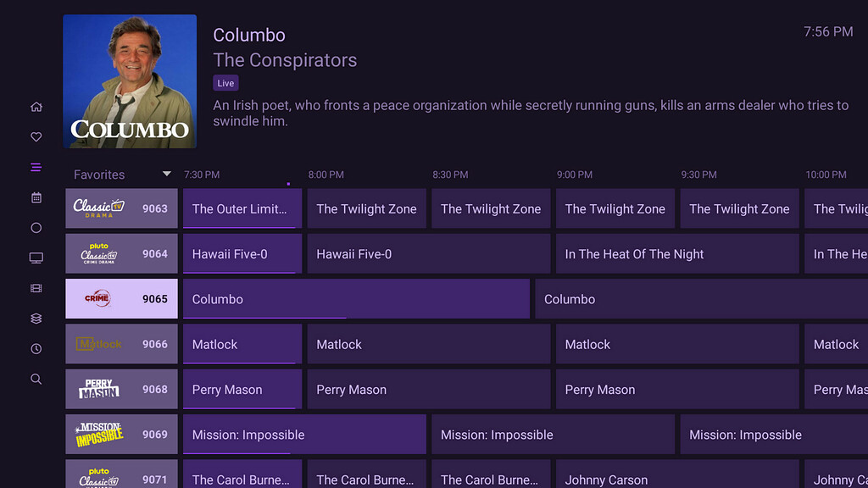Click the Live TV monitor icon
The height and width of the screenshot is (488, 868).
pyautogui.click(x=36, y=258)
